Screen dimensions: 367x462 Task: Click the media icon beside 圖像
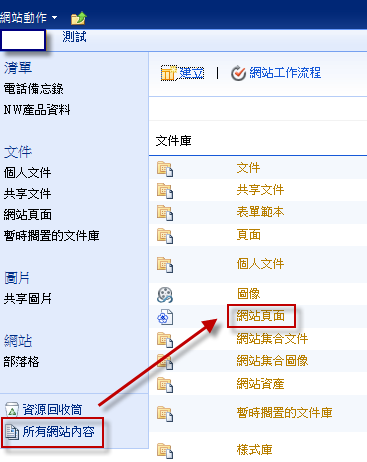[165, 295]
